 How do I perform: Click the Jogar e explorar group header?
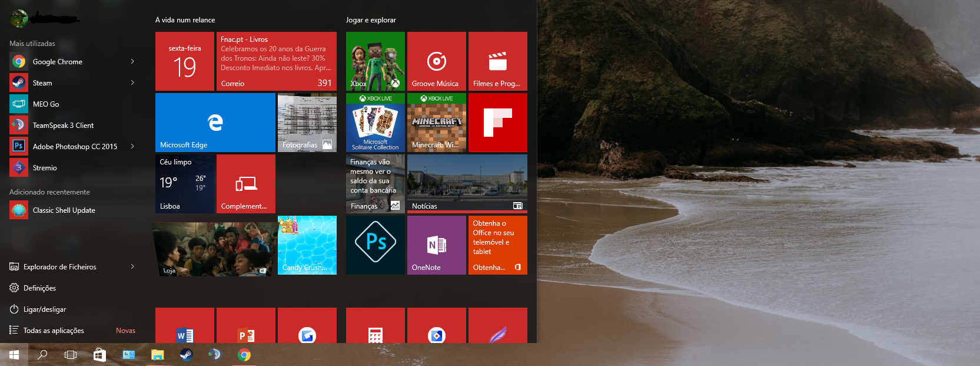[371, 20]
